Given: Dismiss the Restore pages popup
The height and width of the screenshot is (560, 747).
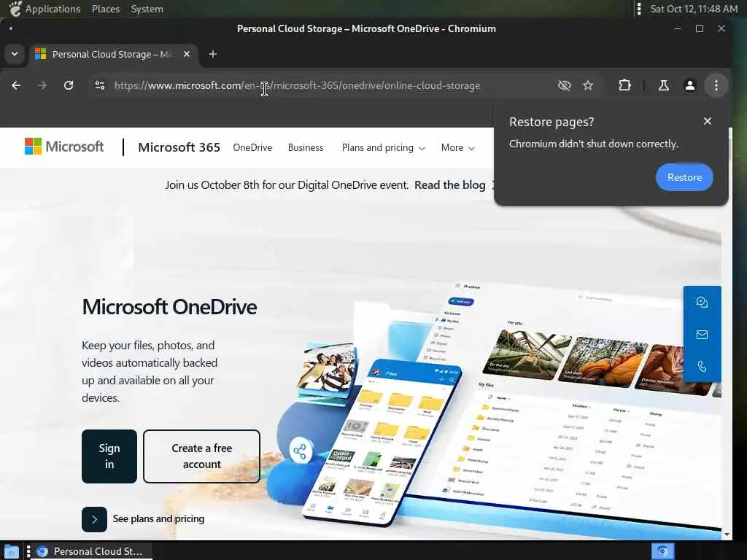Looking at the screenshot, I should tap(708, 122).
